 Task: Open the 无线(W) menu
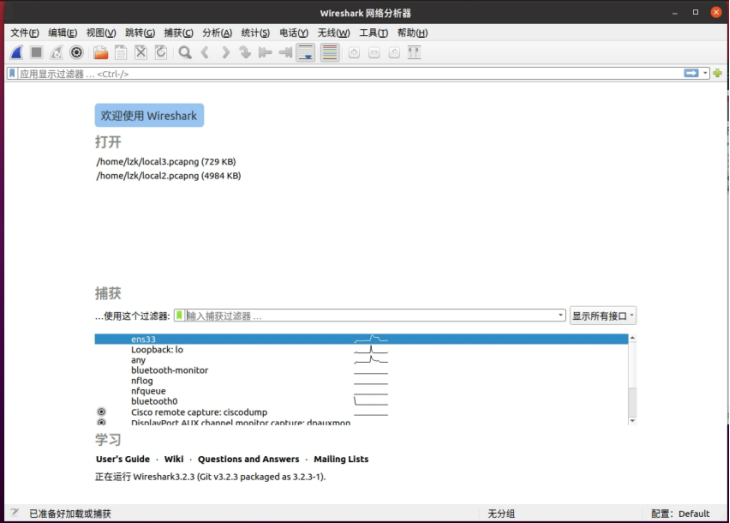tap(334, 33)
